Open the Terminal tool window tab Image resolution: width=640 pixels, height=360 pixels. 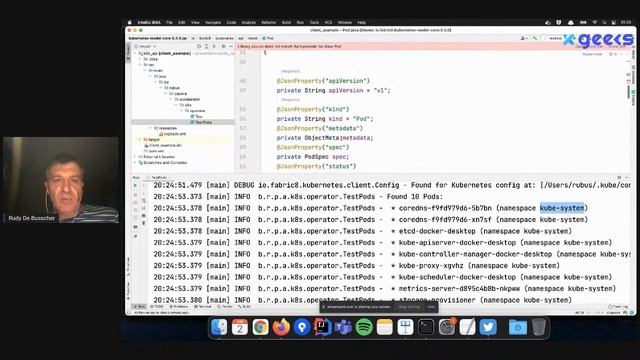tap(203, 307)
